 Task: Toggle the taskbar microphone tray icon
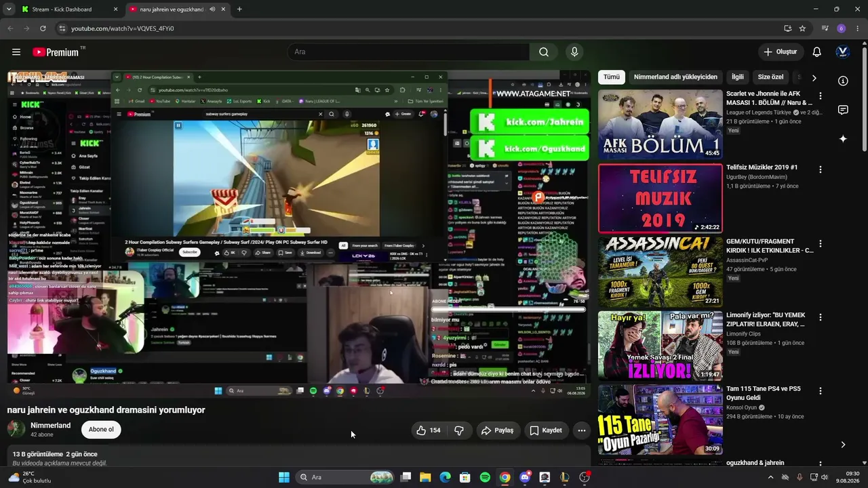800,477
